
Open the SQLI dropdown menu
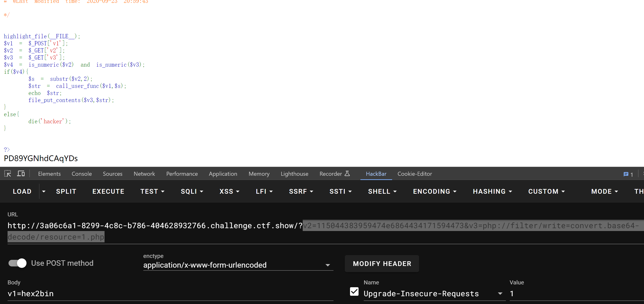coord(192,191)
